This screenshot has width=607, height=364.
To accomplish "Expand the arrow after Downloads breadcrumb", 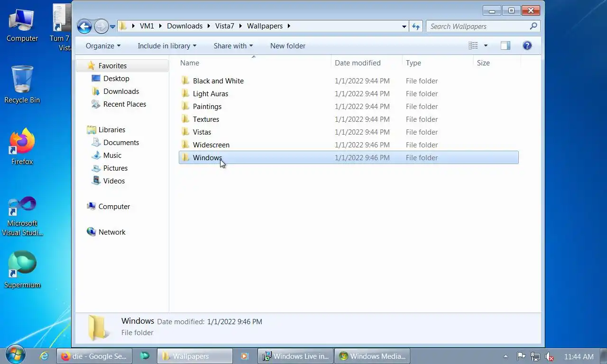I will [209, 26].
